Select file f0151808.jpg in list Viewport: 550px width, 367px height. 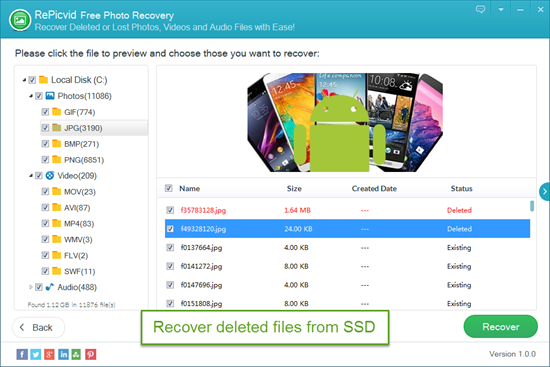coord(347,303)
